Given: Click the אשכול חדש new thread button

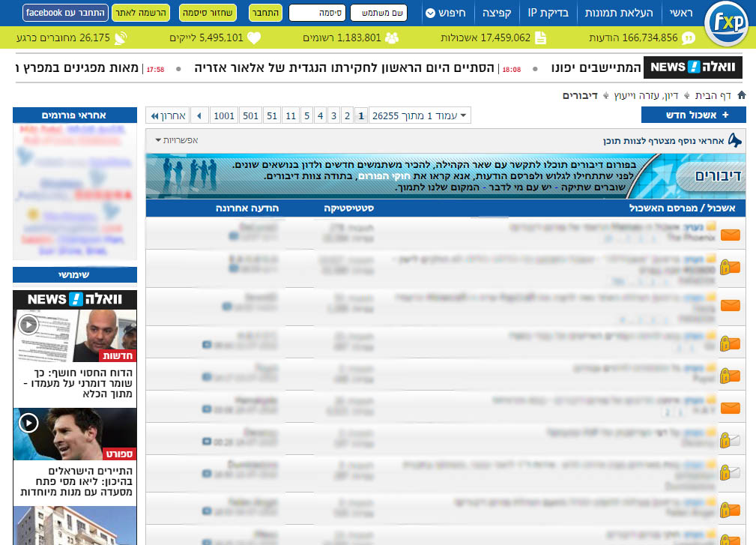Looking at the screenshot, I should pos(693,115).
